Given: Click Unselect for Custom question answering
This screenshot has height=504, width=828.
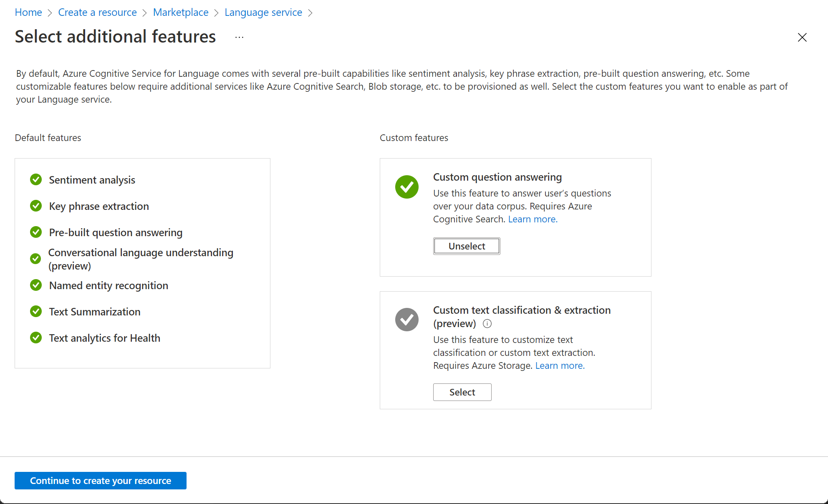Looking at the screenshot, I should click(x=466, y=246).
